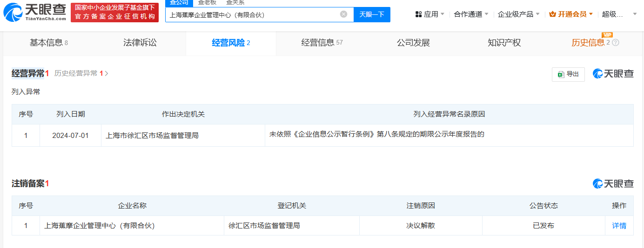Click the 天眼查 watermark logo in 注销备案 section
The image size is (644, 248).
coord(613,183)
